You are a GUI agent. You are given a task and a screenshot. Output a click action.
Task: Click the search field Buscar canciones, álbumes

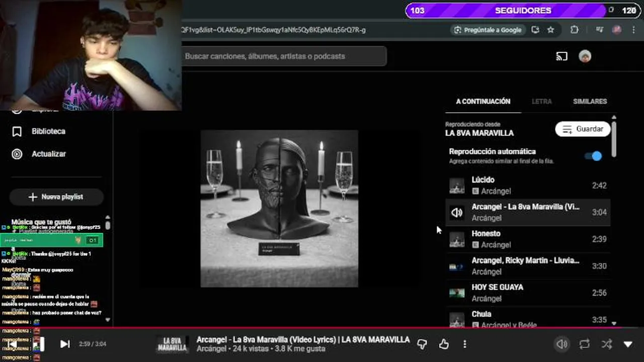click(x=283, y=56)
